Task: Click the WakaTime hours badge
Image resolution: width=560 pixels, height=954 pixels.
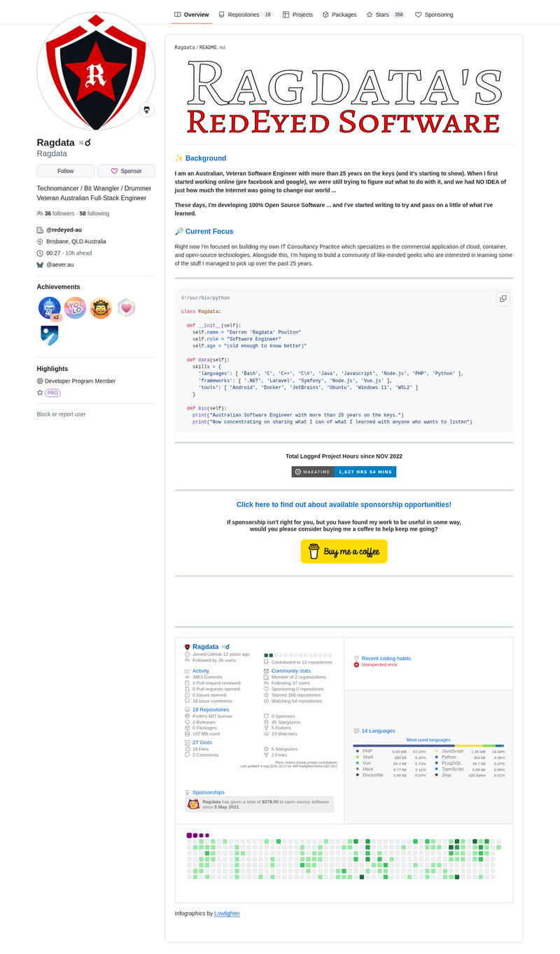Action: [x=344, y=472]
